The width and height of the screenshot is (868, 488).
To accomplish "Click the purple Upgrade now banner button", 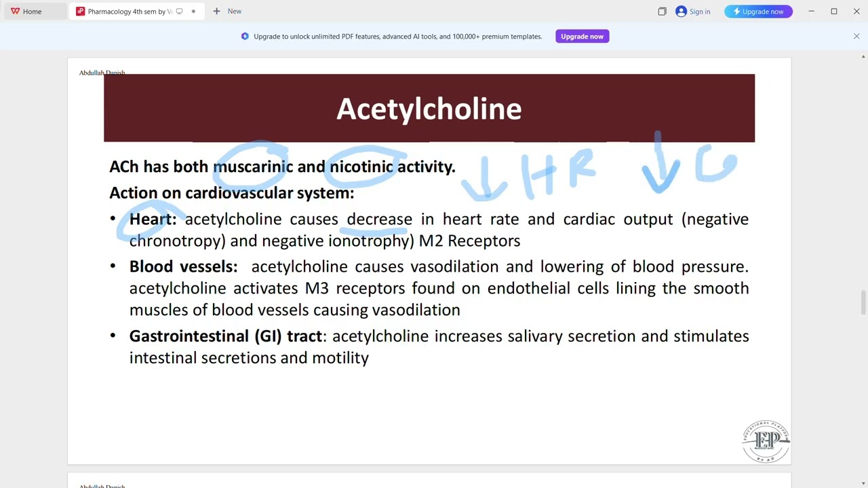I will tap(582, 37).
